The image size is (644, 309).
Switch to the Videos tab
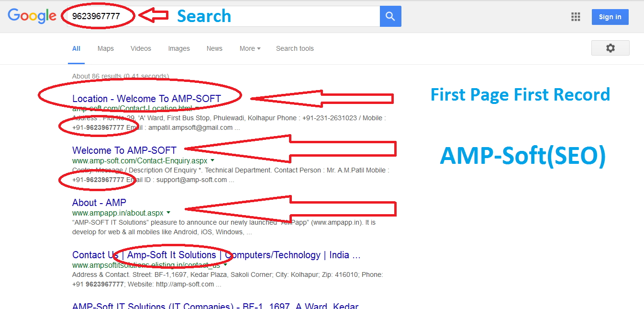[141, 48]
